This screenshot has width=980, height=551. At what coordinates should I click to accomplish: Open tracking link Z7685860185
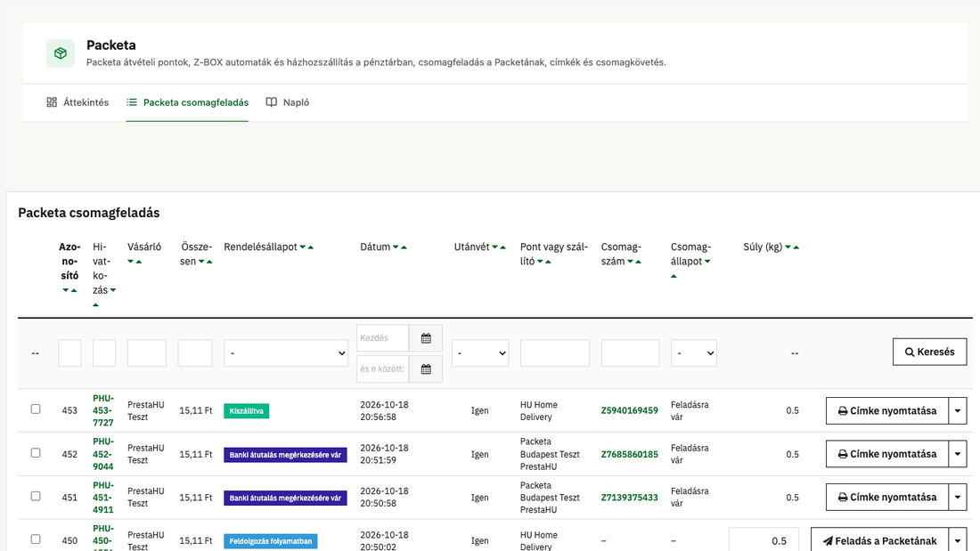629,454
